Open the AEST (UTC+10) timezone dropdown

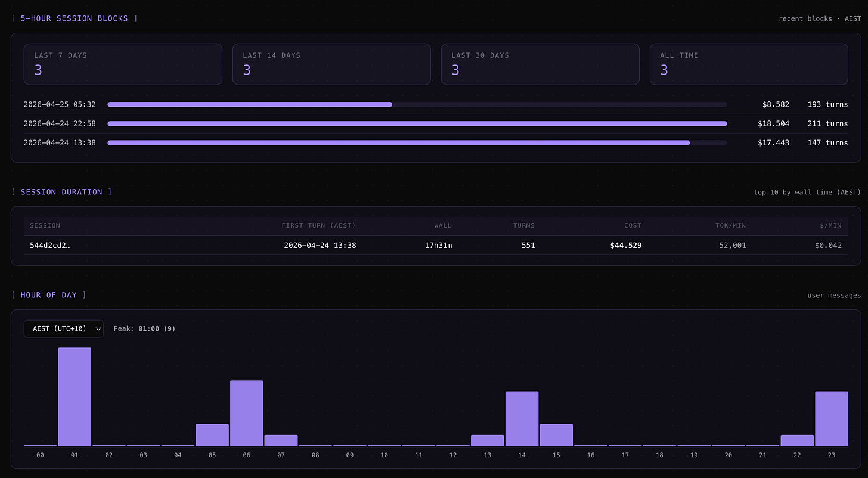[64, 328]
